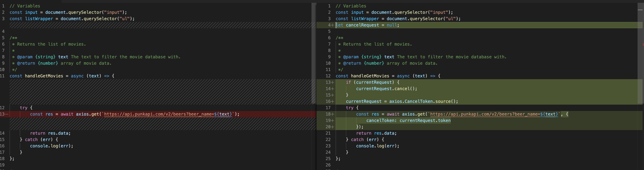644x170 pixels.
Task: Click "return res.data;" in the modified pane
Action: click(x=377, y=133)
